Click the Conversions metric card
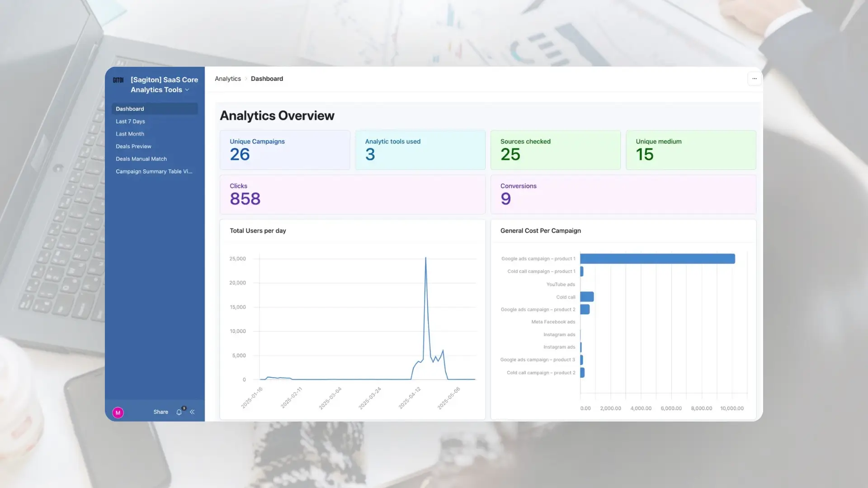Screen dimensions: 868x488 (623, 194)
